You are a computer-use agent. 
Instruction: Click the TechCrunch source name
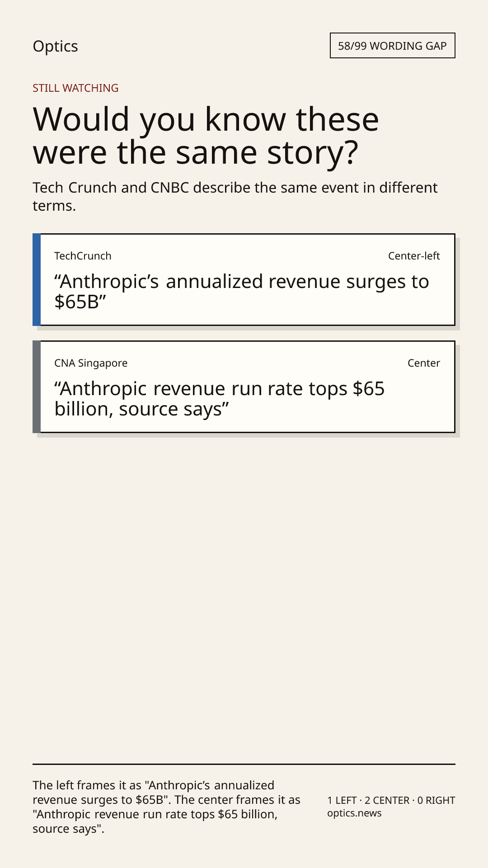click(83, 256)
